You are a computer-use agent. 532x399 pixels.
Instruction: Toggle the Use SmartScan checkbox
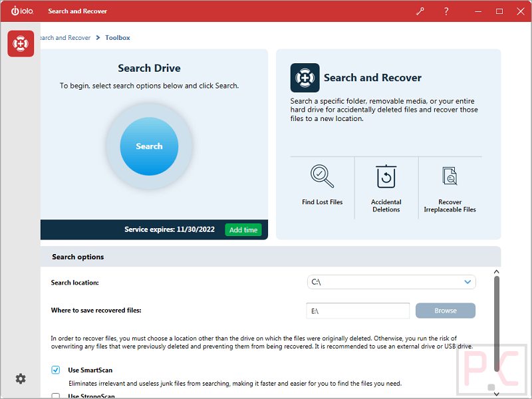point(56,370)
